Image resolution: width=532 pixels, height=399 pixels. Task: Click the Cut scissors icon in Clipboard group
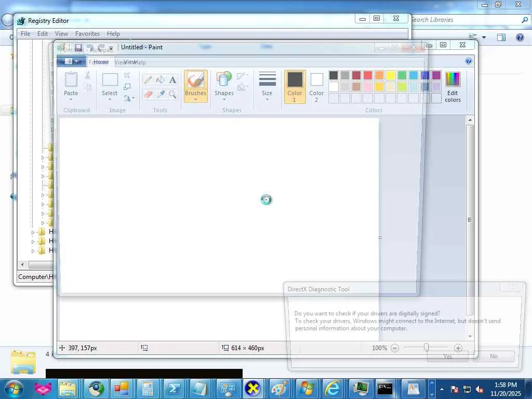tap(87, 75)
